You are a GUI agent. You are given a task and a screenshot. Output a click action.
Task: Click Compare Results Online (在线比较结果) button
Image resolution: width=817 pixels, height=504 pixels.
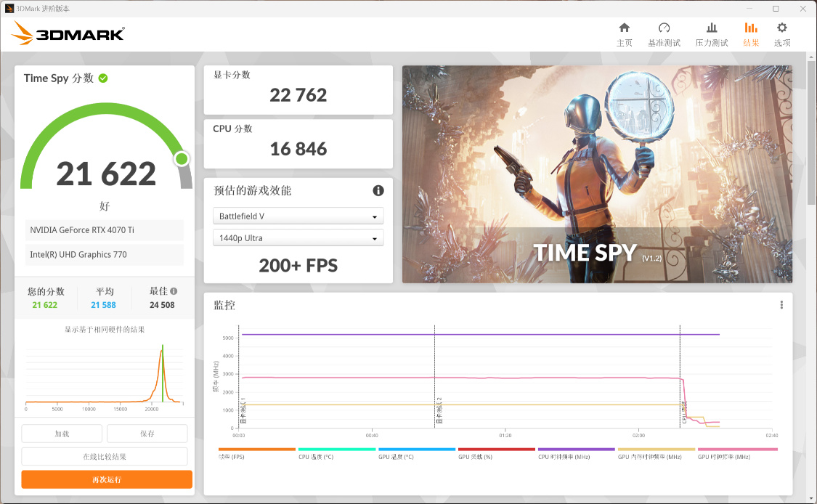[x=104, y=457]
